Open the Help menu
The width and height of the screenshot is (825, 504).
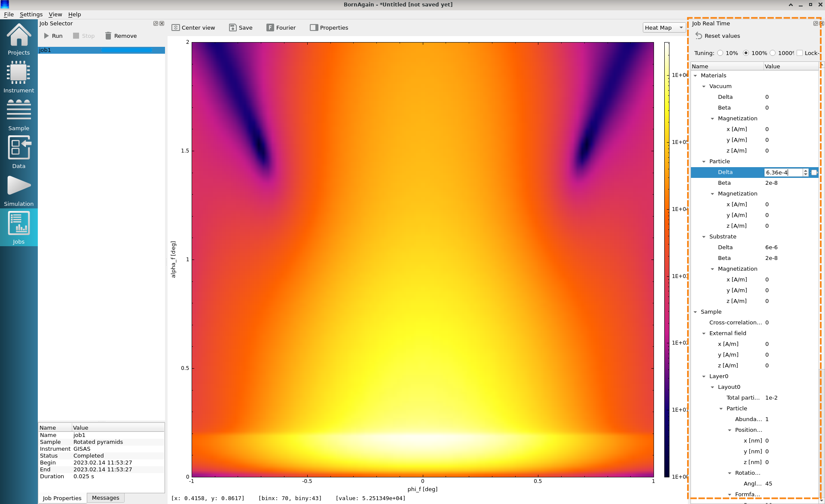(x=74, y=14)
